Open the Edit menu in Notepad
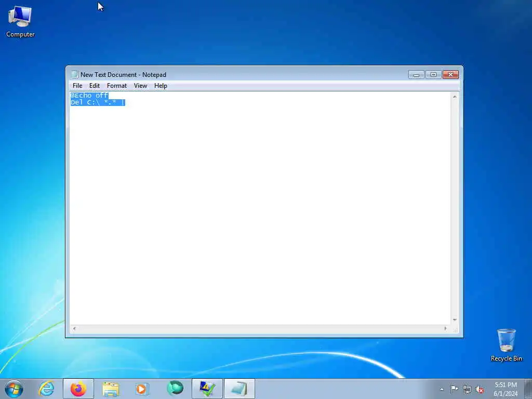The image size is (532, 399). 95,86
